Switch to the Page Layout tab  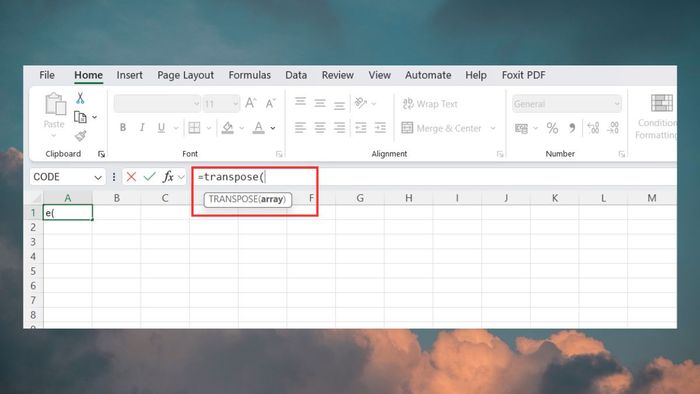click(x=185, y=75)
